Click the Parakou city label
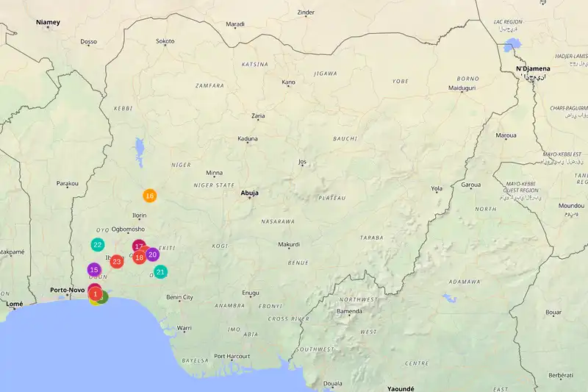 [x=68, y=183]
